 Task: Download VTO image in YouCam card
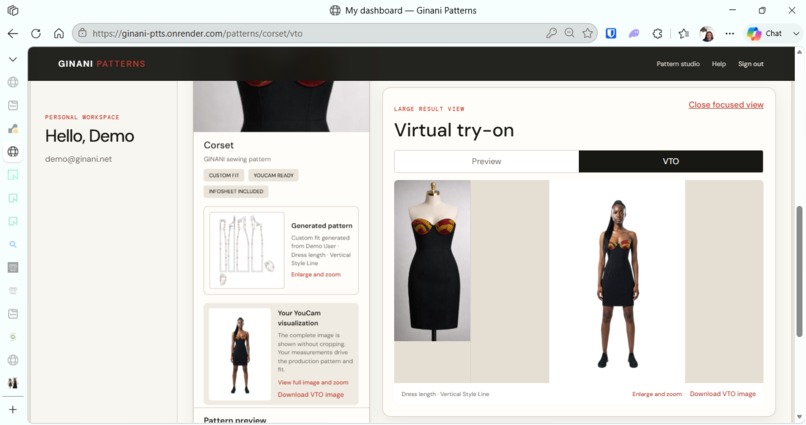coord(310,395)
